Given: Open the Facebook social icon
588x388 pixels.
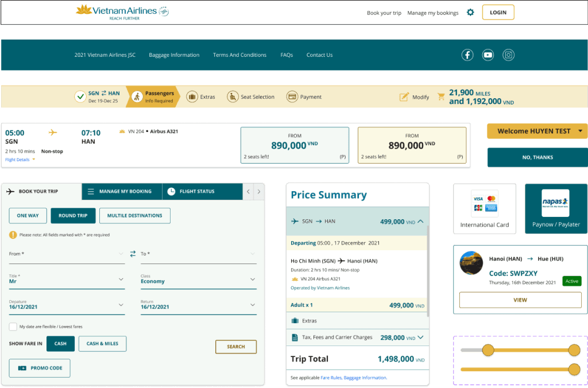Looking at the screenshot, I should tap(467, 55).
